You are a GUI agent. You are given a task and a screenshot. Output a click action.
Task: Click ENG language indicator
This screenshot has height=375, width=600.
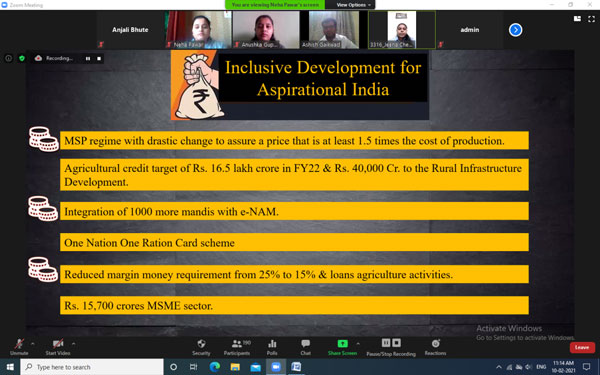coord(541,367)
